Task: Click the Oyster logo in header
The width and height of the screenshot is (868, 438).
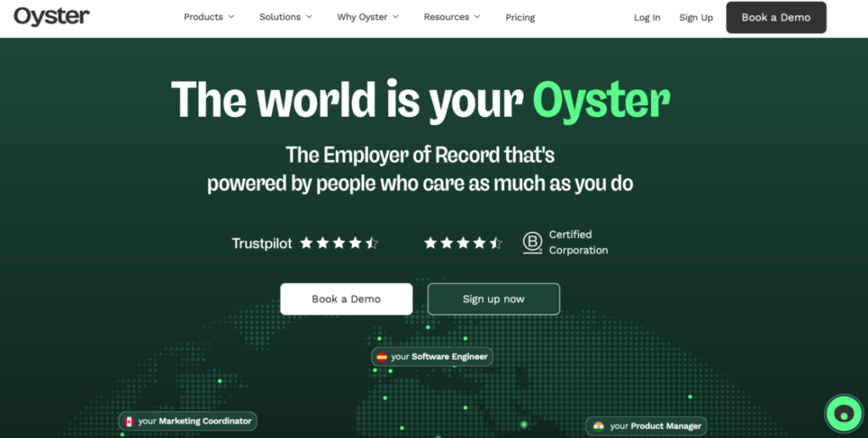Action: tap(52, 17)
